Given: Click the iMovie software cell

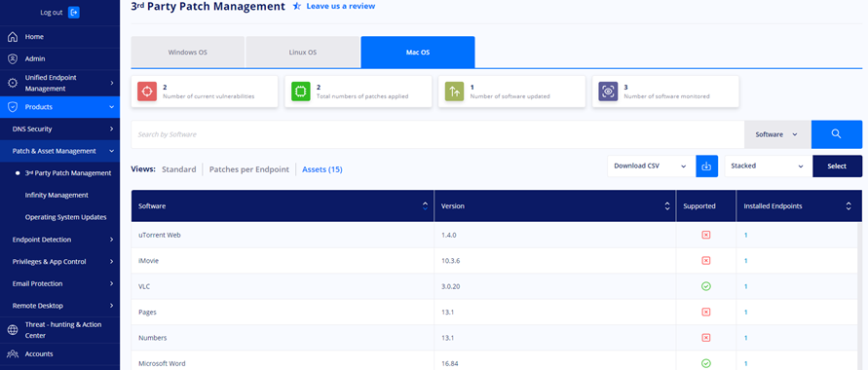Looking at the screenshot, I should click(x=283, y=261).
